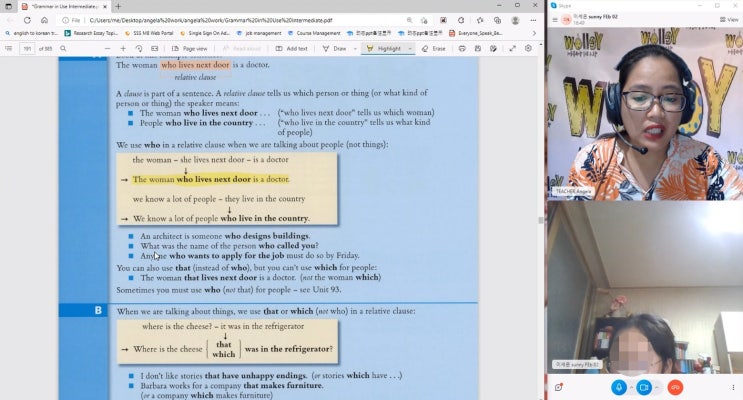Image resolution: width=743 pixels, height=400 pixels.
Task: Open the Course Management bookmark
Action: tap(314, 33)
